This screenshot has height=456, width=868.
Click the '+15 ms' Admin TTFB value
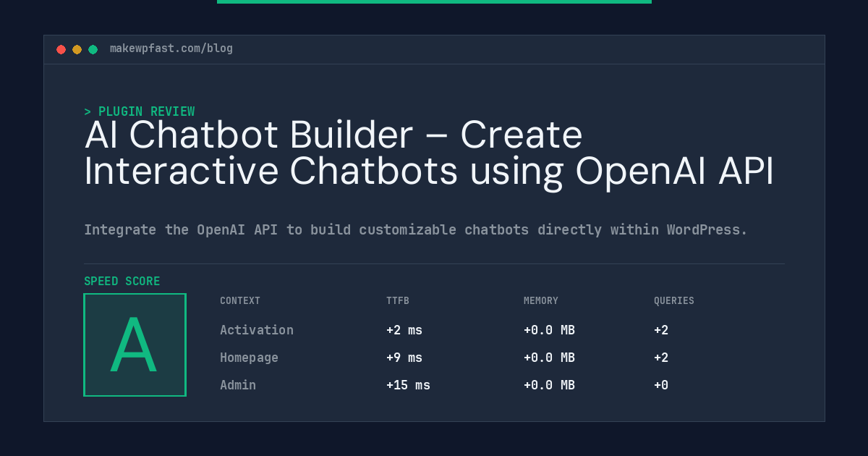point(408,385)
